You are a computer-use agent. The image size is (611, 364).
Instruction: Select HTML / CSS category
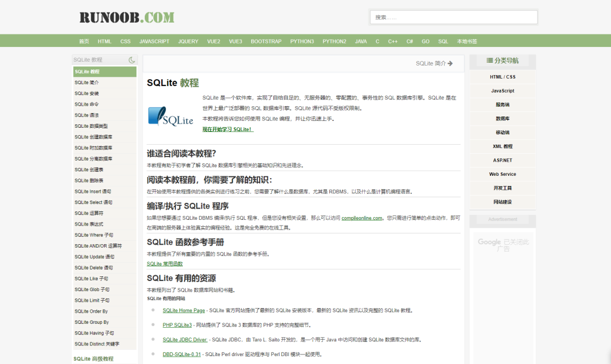[503, 77]
